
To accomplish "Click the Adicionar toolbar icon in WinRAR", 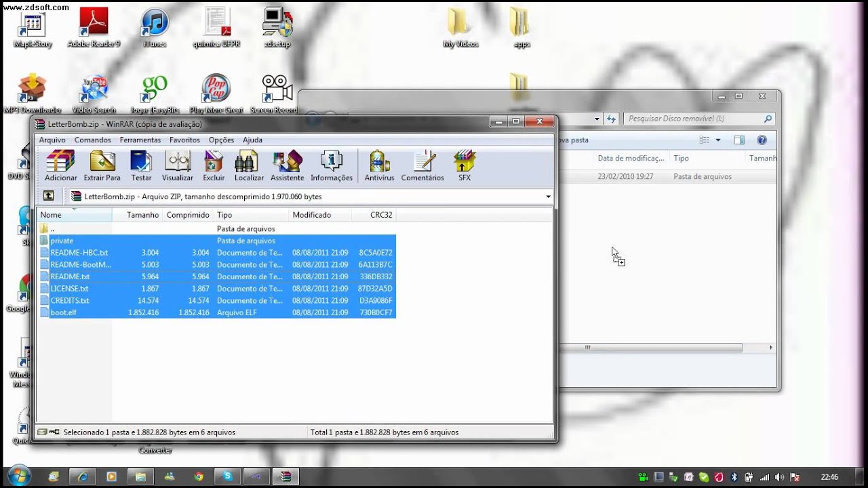I will click(60, 166).
